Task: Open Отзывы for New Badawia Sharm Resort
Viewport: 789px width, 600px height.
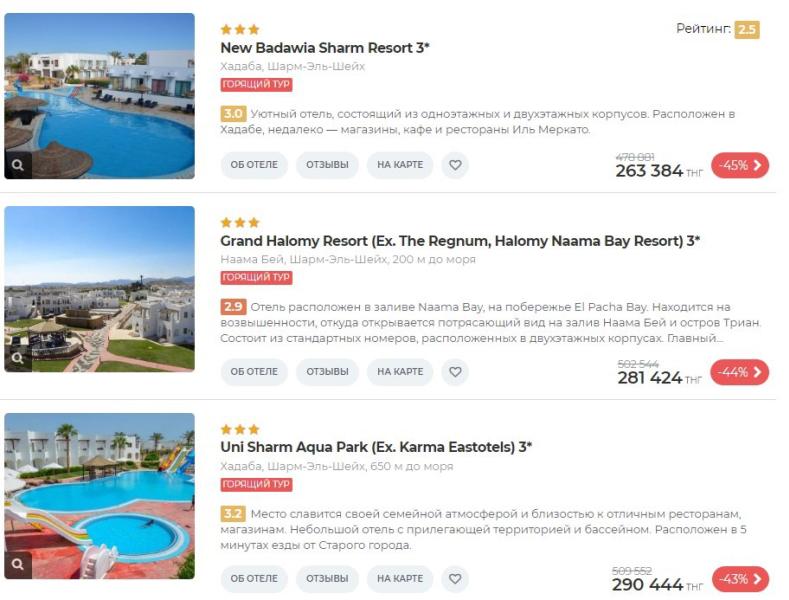Action: click(327, 165)
